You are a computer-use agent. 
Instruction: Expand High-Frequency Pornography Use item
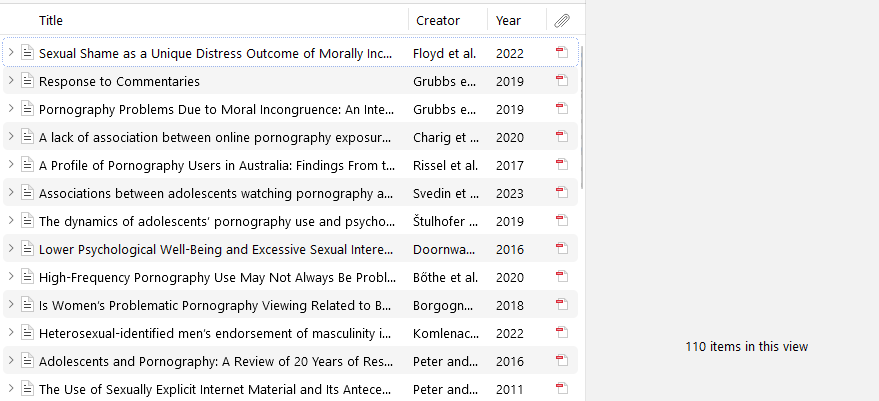(x=11, y=276)
